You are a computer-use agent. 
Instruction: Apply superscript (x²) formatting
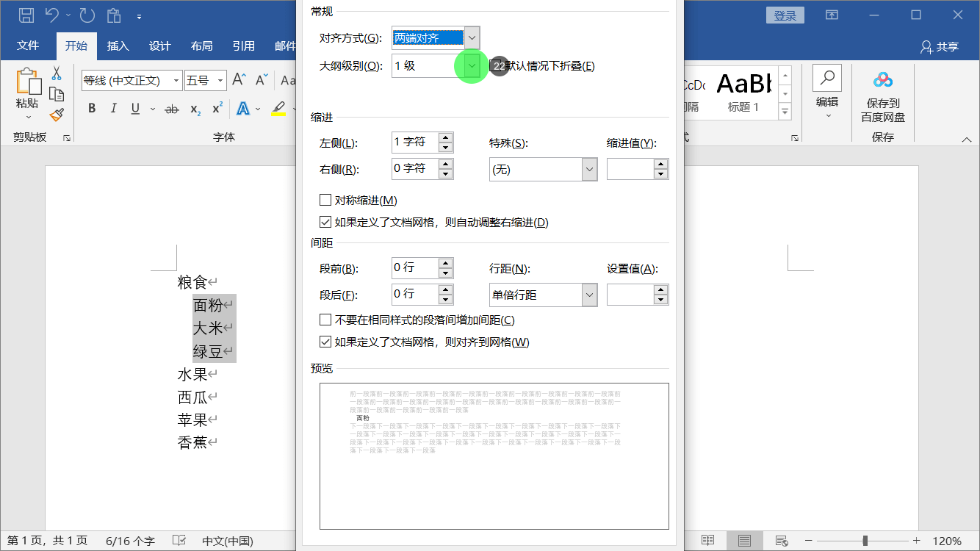217,109
